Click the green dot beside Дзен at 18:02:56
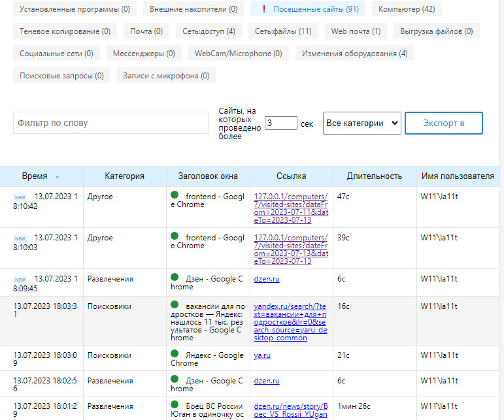Screen dimensions: 504x420 coord(175,379)
